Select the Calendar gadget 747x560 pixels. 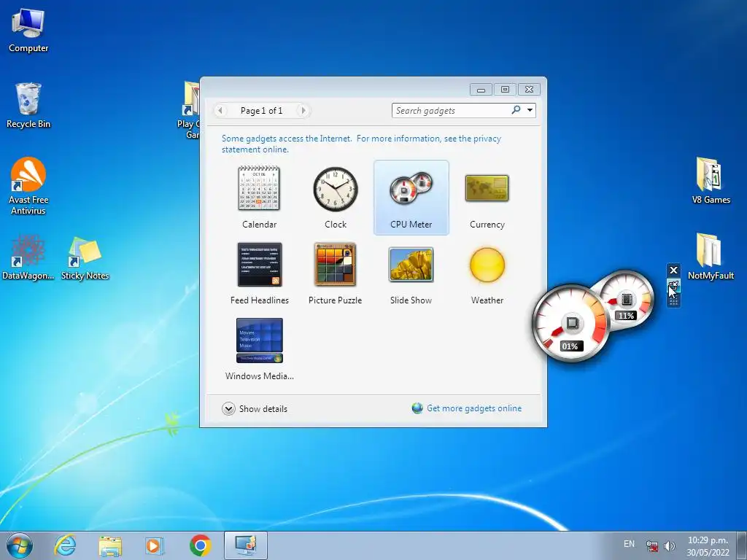259,197
